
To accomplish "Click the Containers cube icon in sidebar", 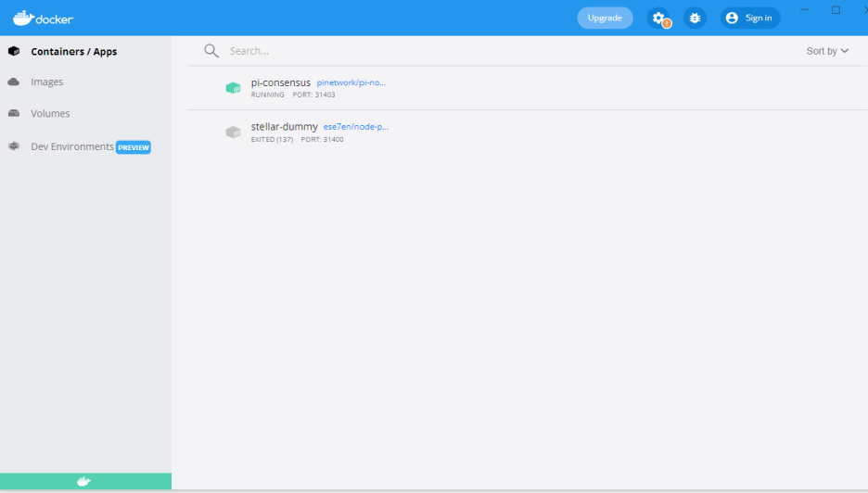I will [x=14, y=51].
